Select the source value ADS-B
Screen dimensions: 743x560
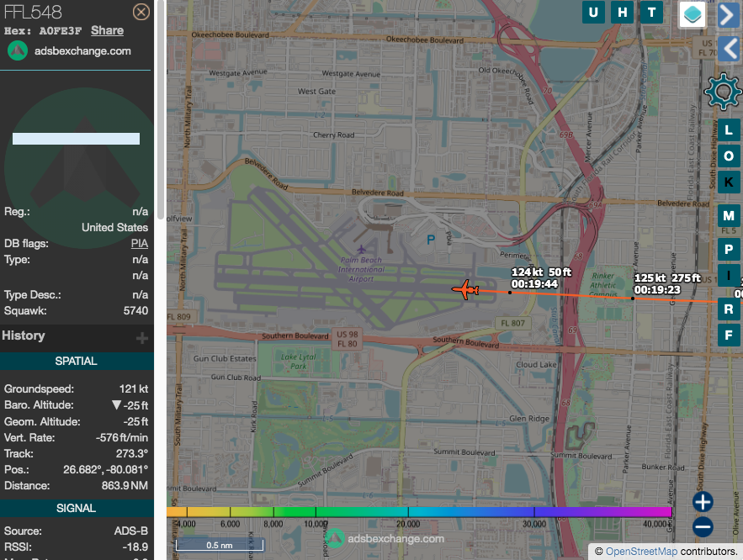click(131, 531)
